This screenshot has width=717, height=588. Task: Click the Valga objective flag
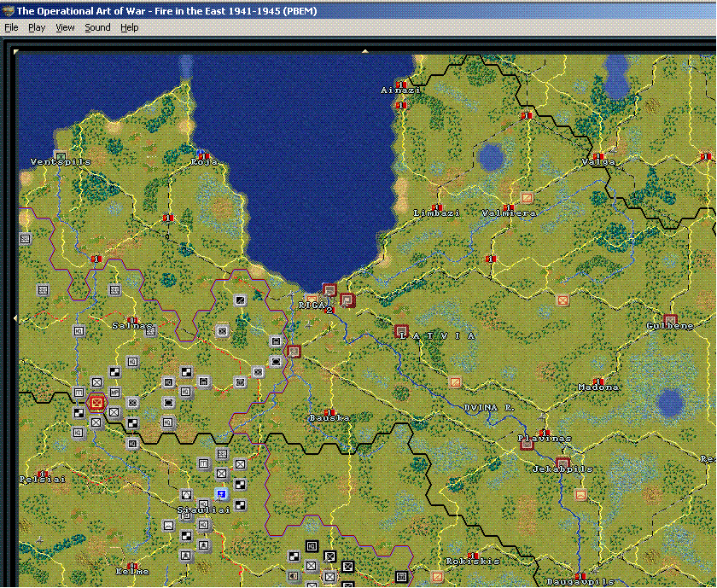coord(598,156)
